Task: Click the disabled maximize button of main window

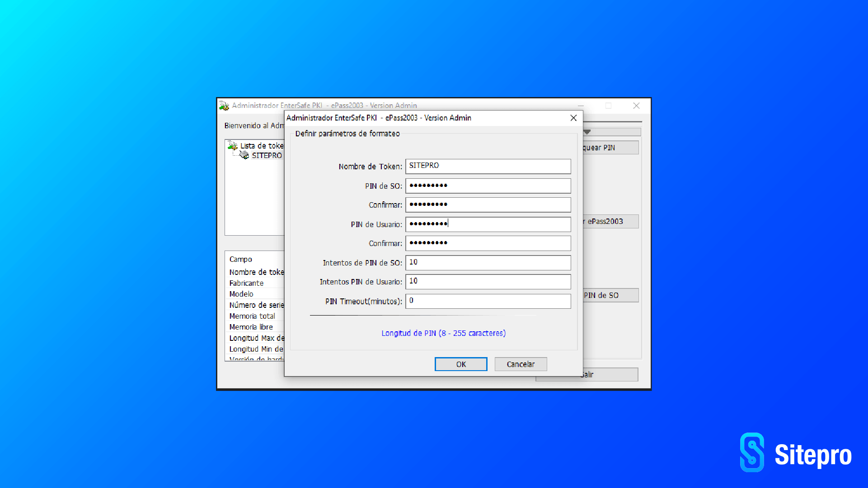Action: coord(608,106)
